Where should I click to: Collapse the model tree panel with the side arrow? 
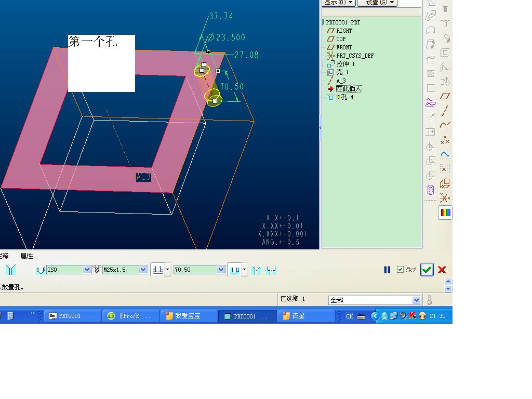(x=320, y=128)
